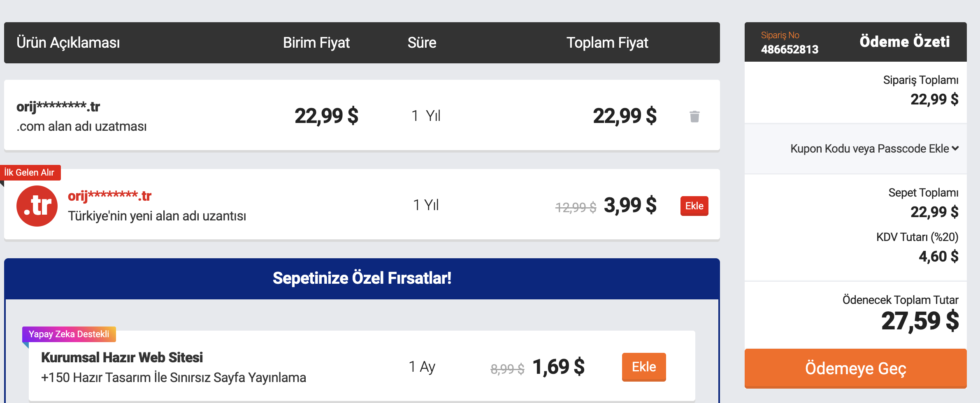Click the Birim Fiyat column header
Screen dimensions: 980x403
tap(316, 43)
